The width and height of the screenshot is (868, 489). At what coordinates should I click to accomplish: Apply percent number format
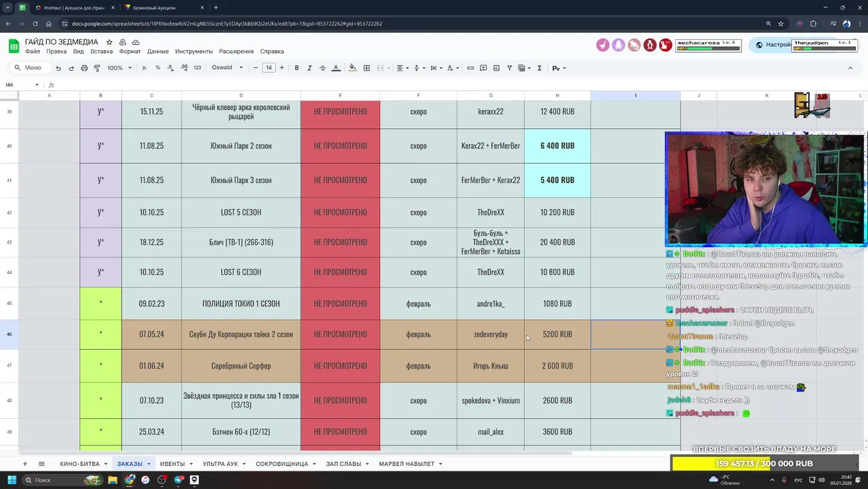click(x=158, y=68)
